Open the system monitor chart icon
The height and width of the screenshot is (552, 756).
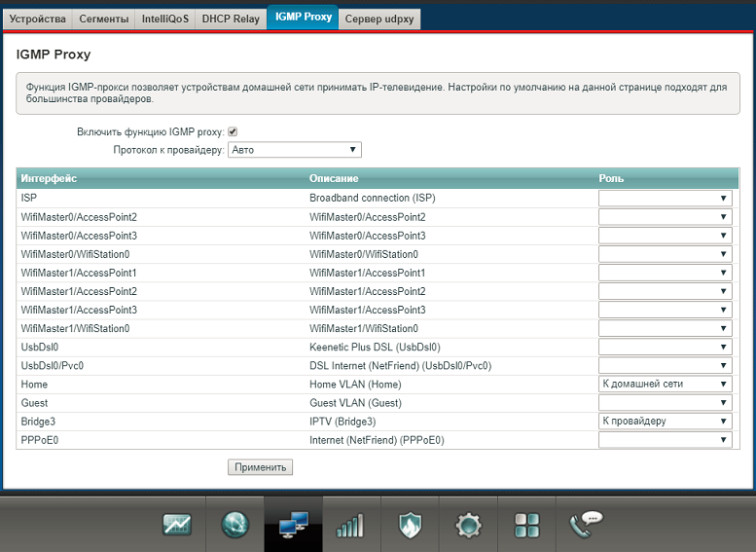(177, 526)
